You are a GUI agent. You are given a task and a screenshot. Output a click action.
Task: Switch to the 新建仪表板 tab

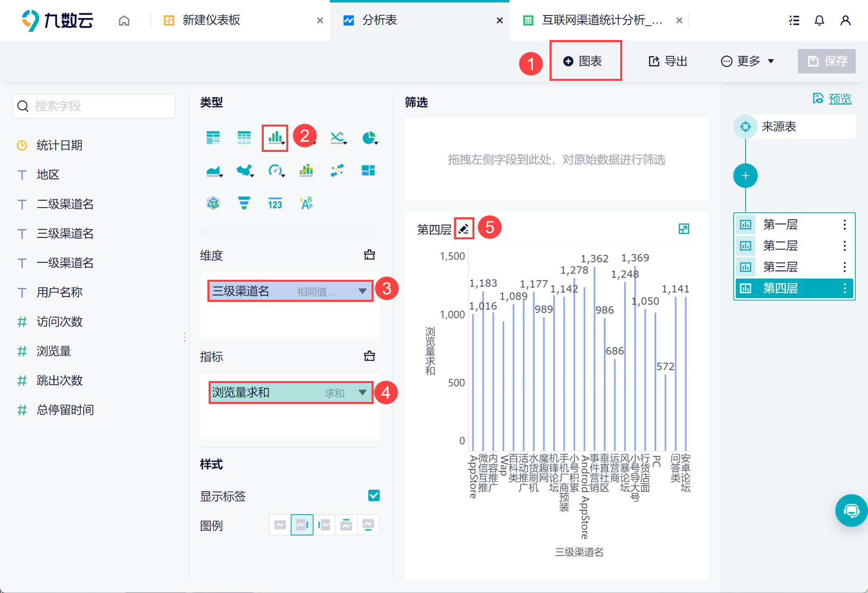point(211,20)
